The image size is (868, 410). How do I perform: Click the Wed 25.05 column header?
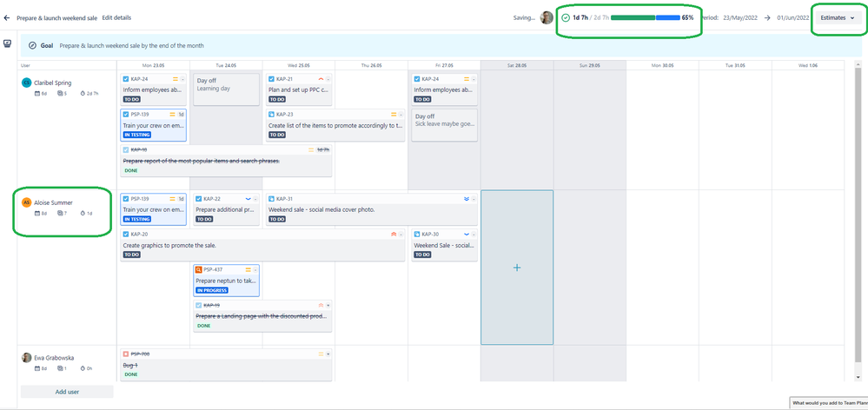(x=299, y=65)
